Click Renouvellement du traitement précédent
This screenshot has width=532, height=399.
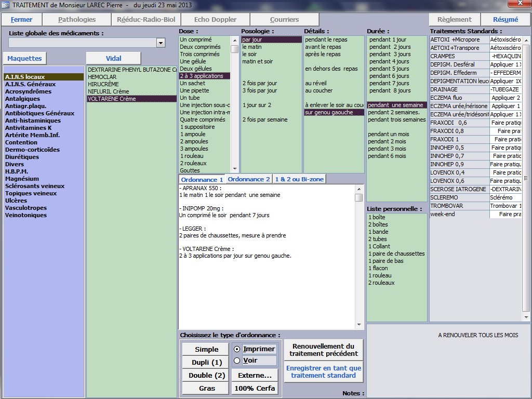click(x=323, y=350)
